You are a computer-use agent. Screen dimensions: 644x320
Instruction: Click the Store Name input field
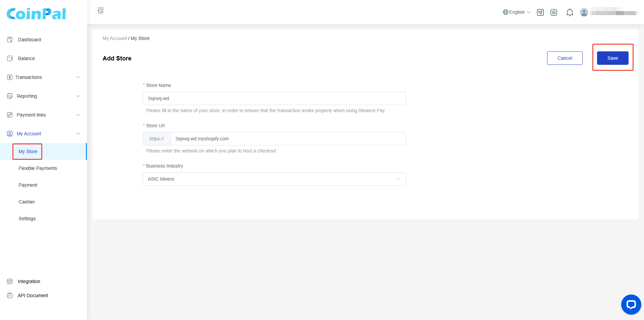coord(274,98)
